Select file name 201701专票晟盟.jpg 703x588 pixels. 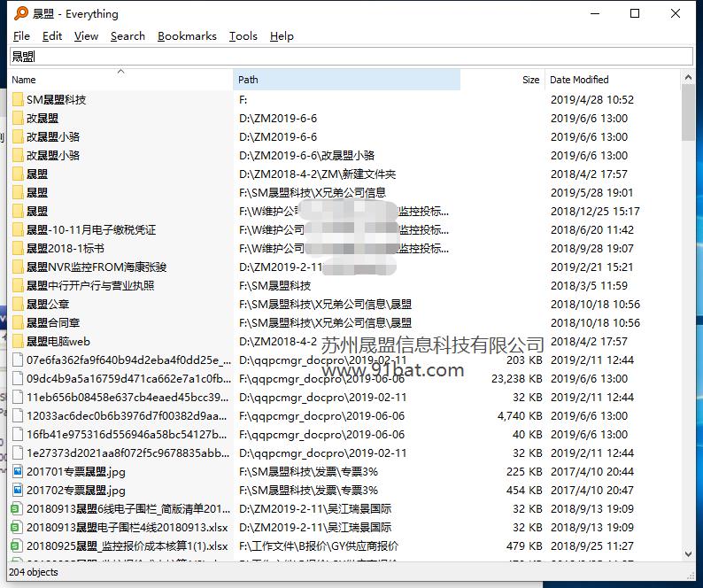(76, 472)
